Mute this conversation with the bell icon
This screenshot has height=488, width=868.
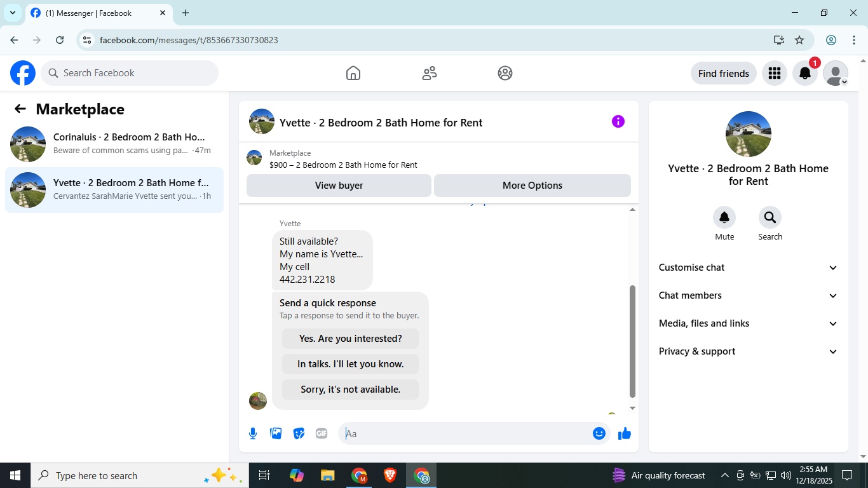(x=724, y=218)
